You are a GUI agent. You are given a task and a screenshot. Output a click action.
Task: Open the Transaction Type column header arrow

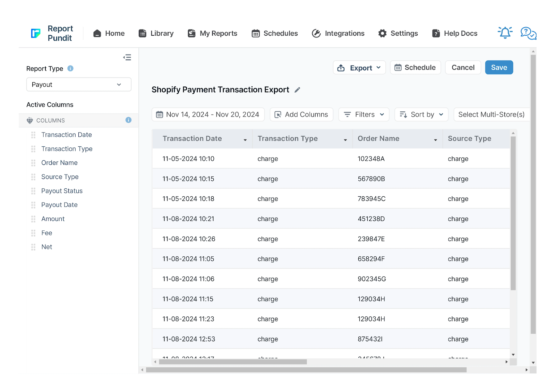pos(345,139)
